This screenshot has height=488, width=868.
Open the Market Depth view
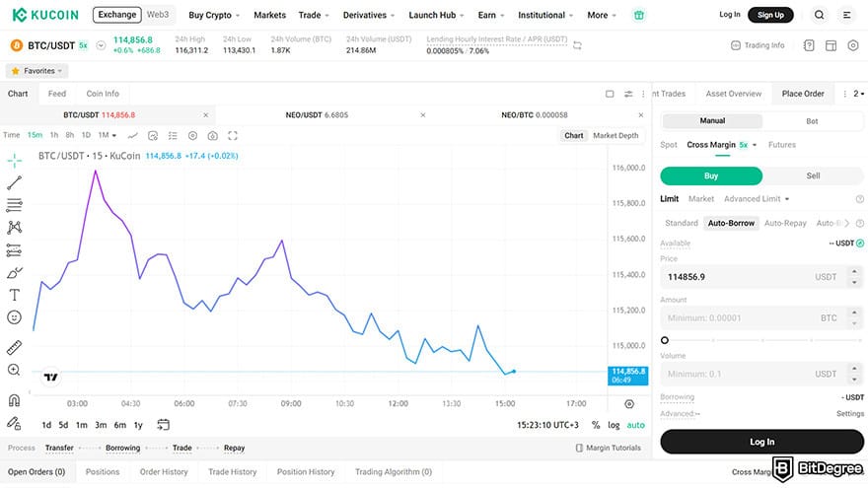[x=615, y=136]
